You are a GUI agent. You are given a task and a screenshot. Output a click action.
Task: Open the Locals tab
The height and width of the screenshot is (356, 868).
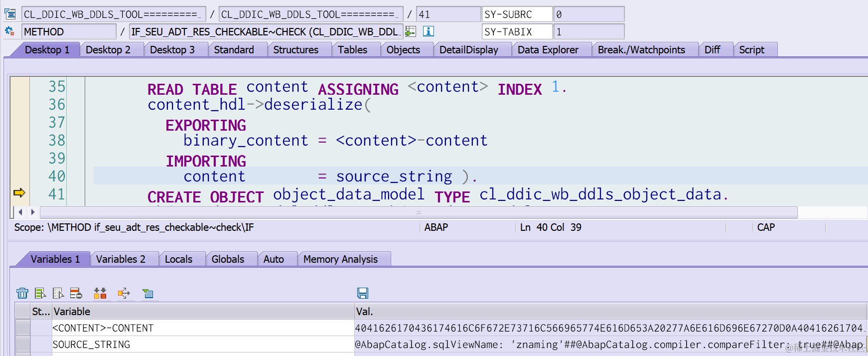(179, 259)
